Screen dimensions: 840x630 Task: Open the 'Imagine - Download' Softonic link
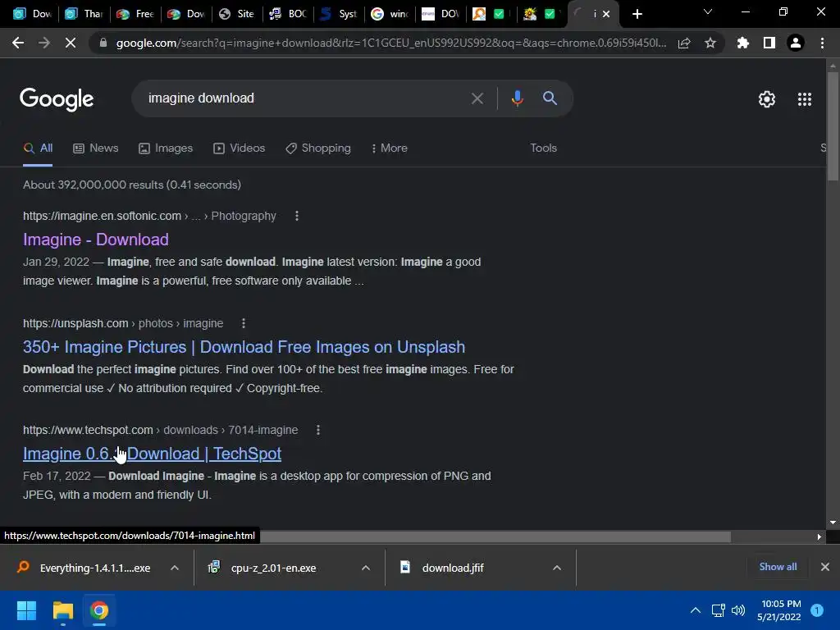click(96, 240)
